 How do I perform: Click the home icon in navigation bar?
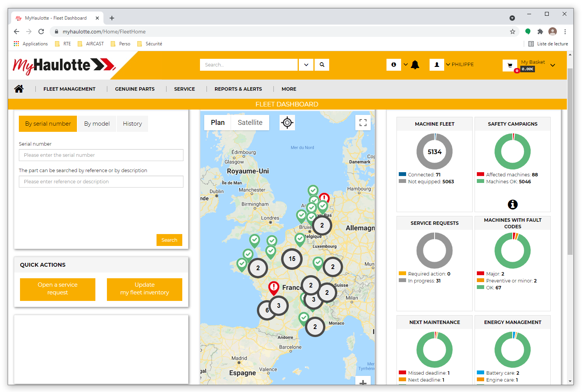click(x=19, y=89)
